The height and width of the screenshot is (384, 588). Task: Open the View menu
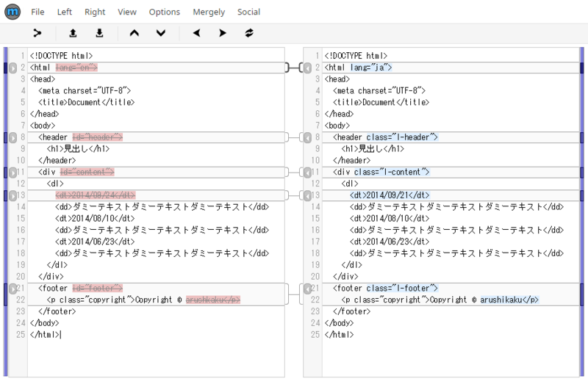click(x=127, y=12)
